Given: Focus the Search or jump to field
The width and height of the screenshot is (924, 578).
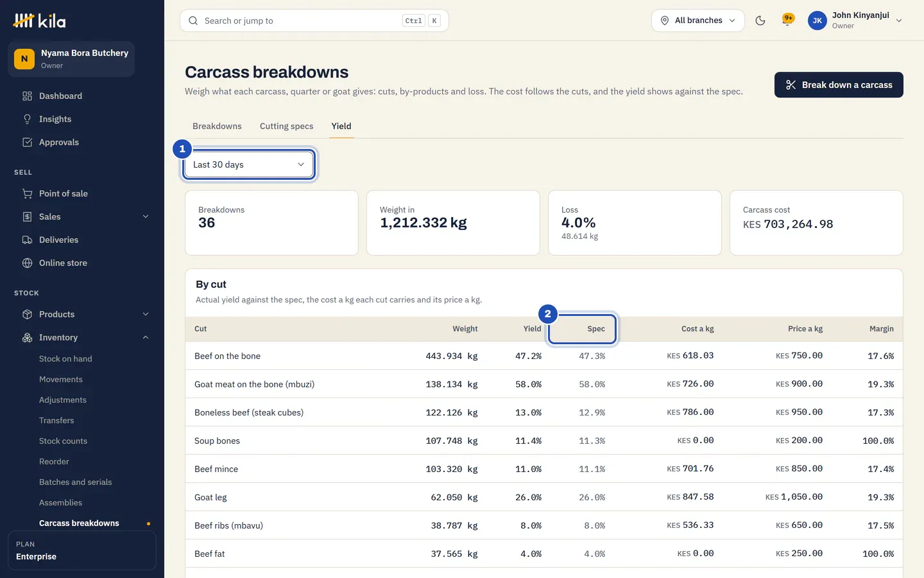Looking at the screenshot, I should 314,21.
